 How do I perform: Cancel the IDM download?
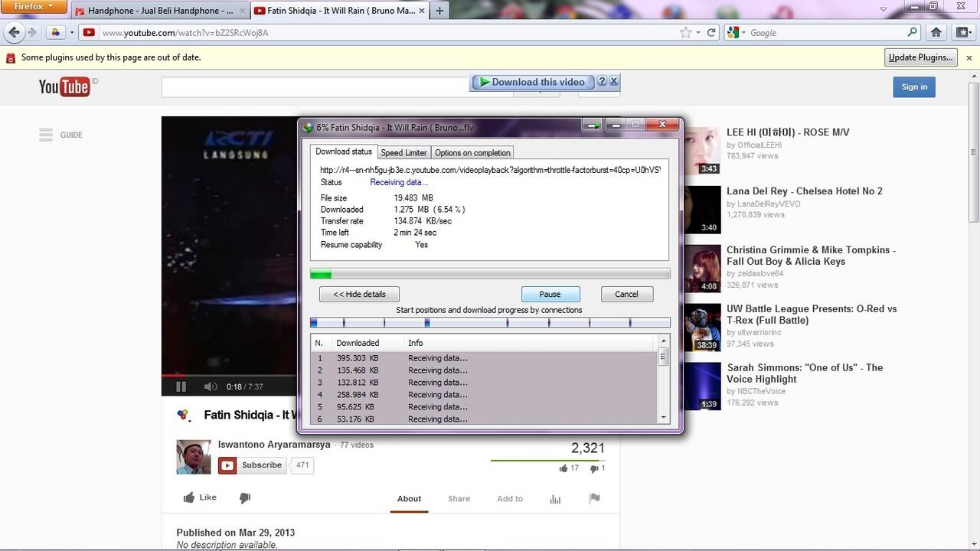(626, 294)
